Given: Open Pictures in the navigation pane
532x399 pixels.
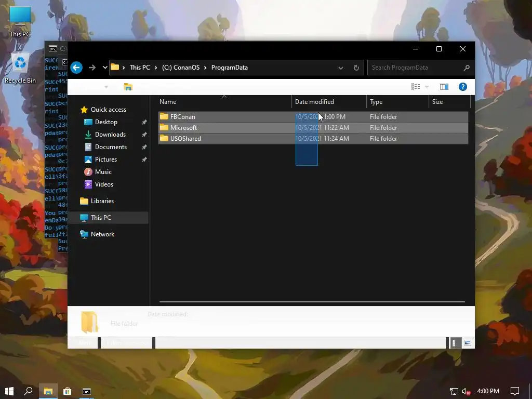Looking at the screenshot, I should point(106,159).
